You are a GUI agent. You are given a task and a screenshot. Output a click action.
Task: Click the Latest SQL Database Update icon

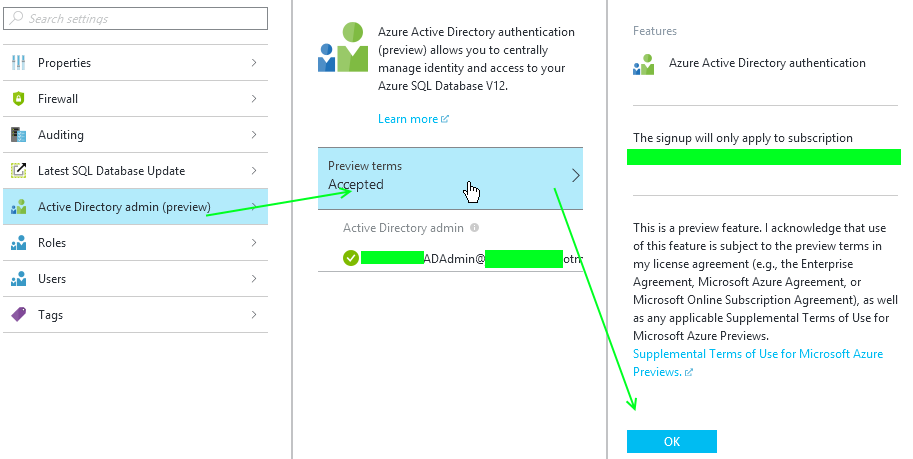pos(19,171)
